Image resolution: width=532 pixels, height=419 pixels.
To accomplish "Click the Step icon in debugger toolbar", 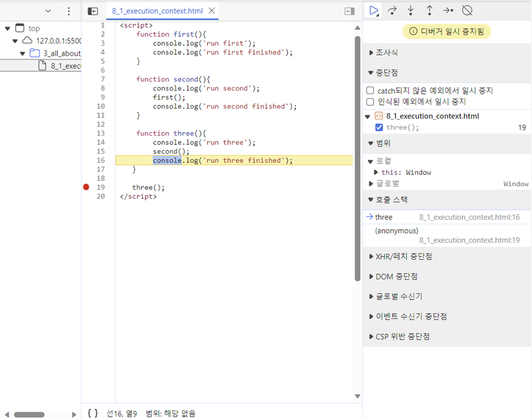I will click(448, 11).
